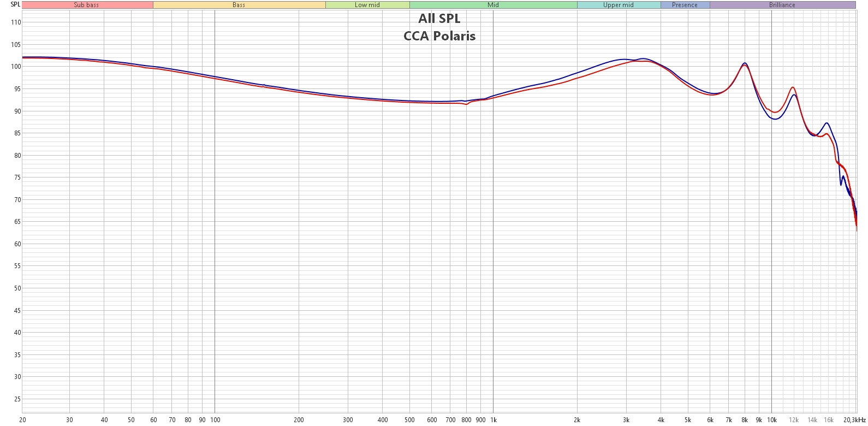
Task: Click the 5k frequency axis label
Action: (688, 420)
